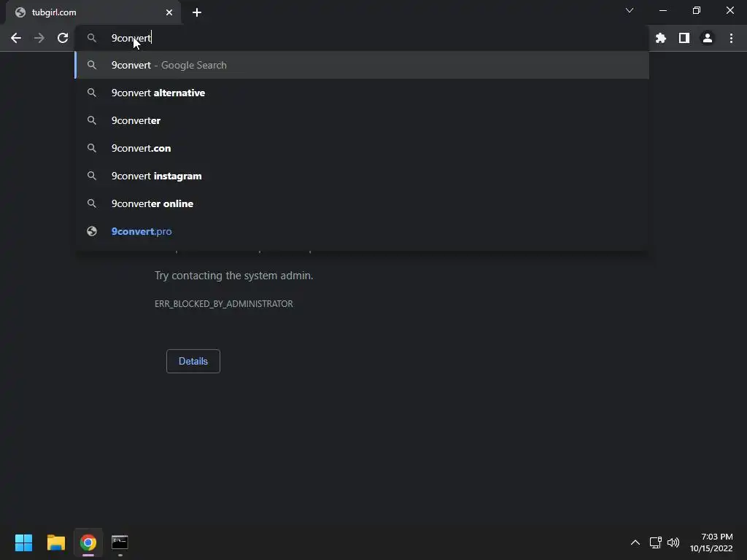Choose suggestion 9convert alternative

(362, 93)
